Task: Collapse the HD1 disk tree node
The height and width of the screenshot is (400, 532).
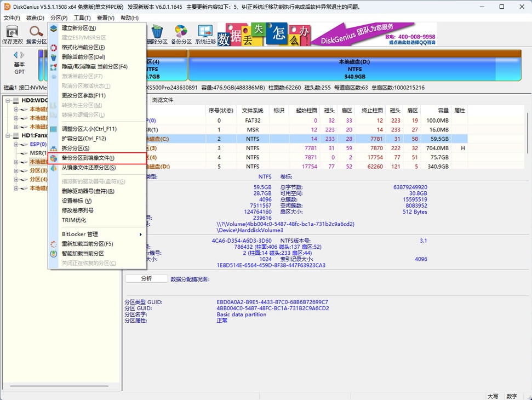Action: tap(8, 135)
